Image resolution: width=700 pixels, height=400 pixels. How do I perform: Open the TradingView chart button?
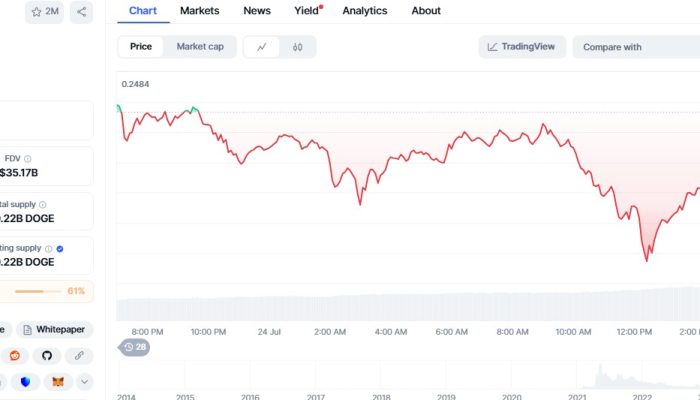pos(523,46)
